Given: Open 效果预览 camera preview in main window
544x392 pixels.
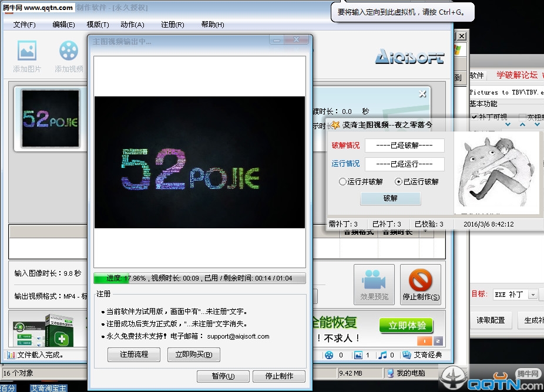Looking at the screenshot, I should click(x=374, y=285).
